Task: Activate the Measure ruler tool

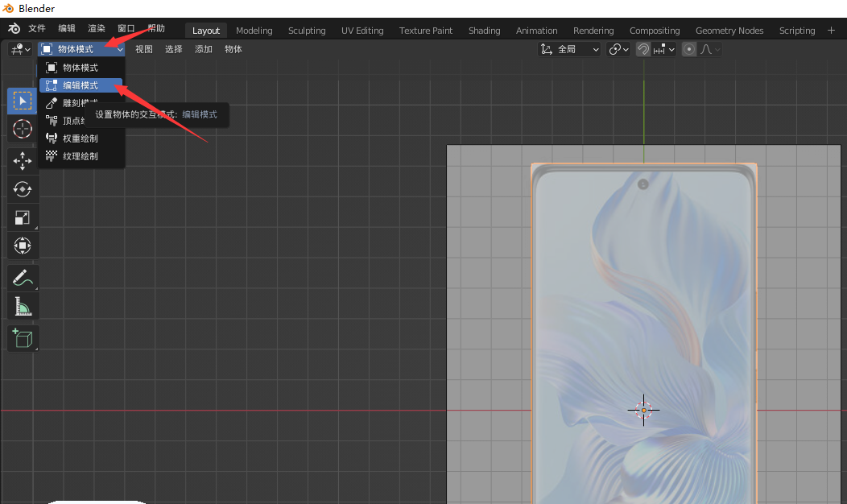Action: click(23, 306)
